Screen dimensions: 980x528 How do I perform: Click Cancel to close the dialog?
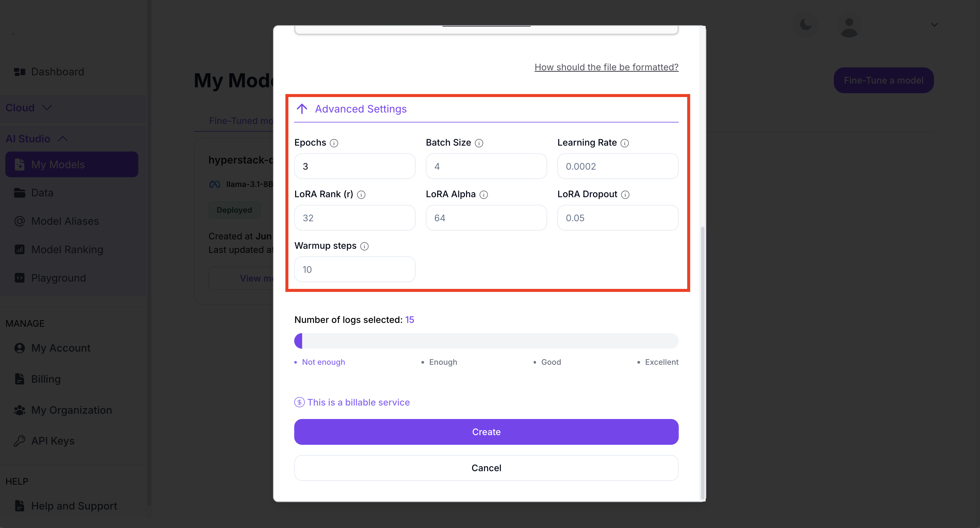click(x=486, y=468)
